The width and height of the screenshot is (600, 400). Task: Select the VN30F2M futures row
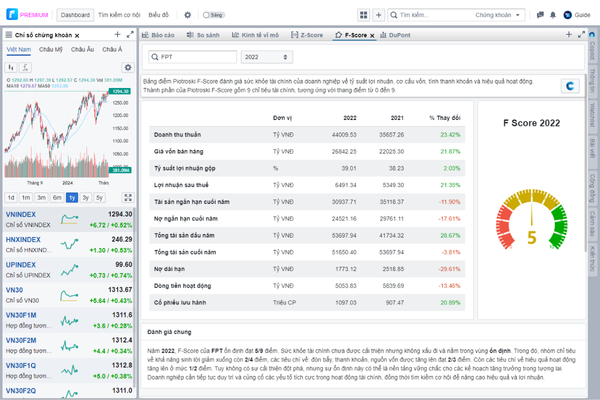tap(69, 346)
